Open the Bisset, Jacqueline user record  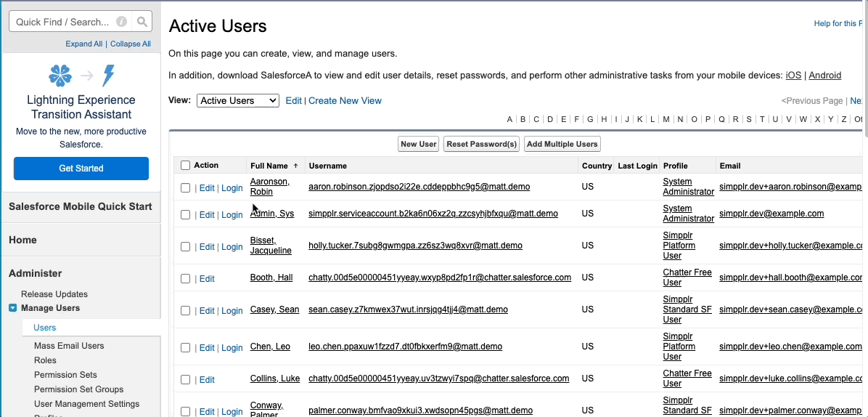(x=271, y=245)
